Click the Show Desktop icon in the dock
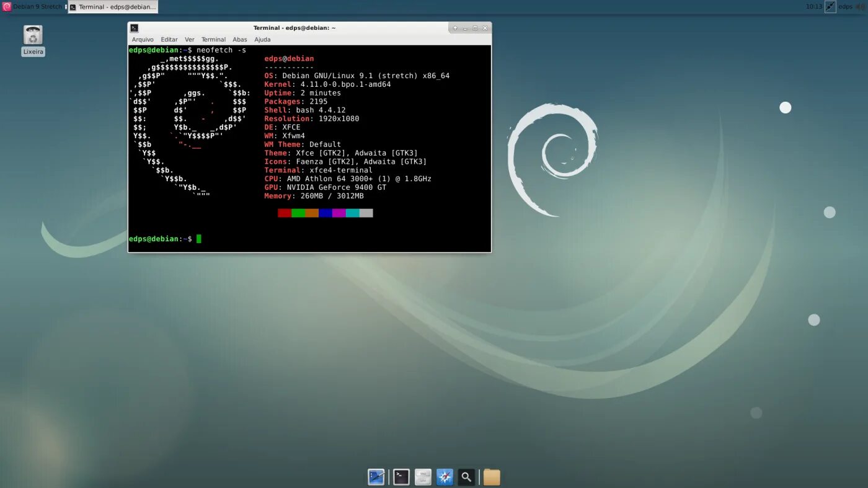Screen dimensions: 868x488 point(376,477)
